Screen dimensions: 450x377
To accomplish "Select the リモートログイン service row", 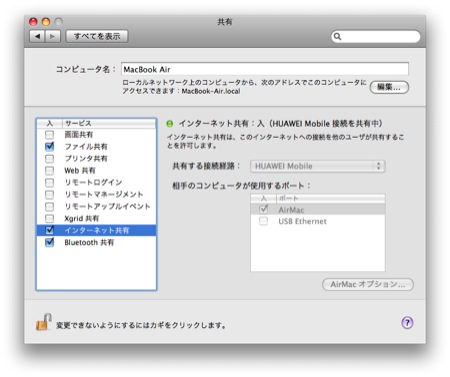I will (x=96, y=183).
